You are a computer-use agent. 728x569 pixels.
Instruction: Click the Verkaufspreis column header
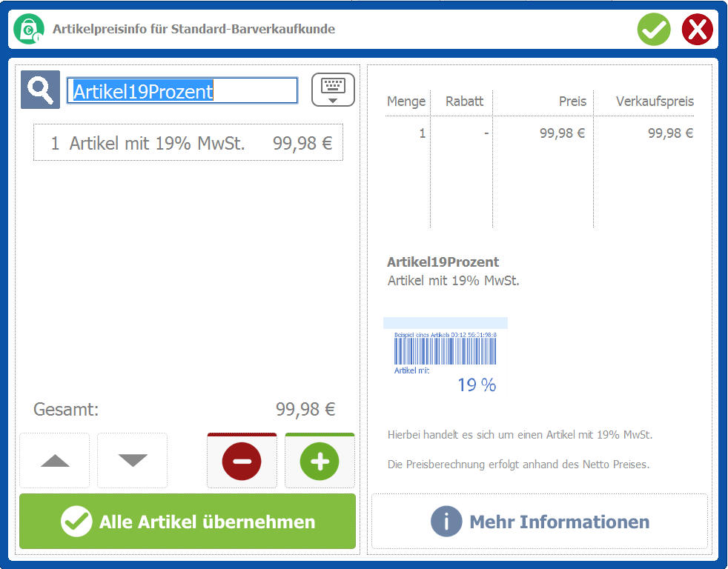point(655,102)
